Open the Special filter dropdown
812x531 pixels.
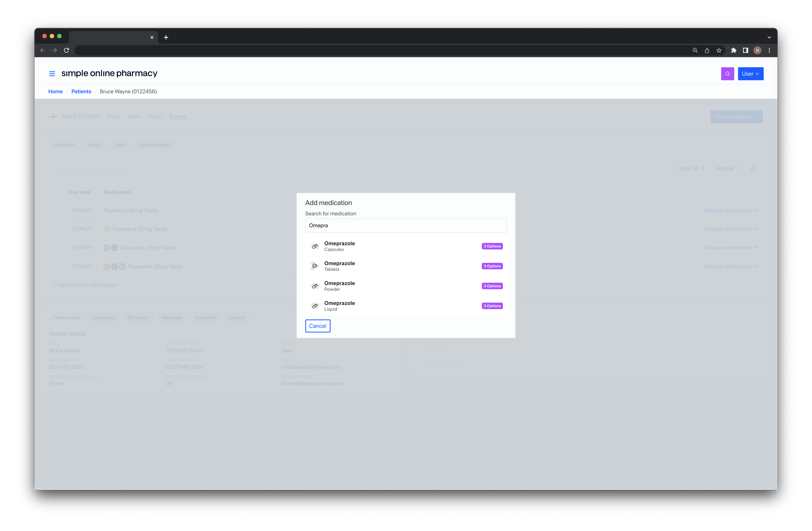tap(728, 168)
